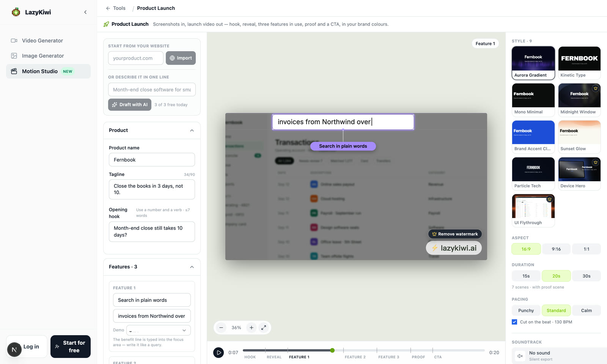Select the Mono Minimal style
607x364 pixels.
pyautogui.click(x=533, y=100)
